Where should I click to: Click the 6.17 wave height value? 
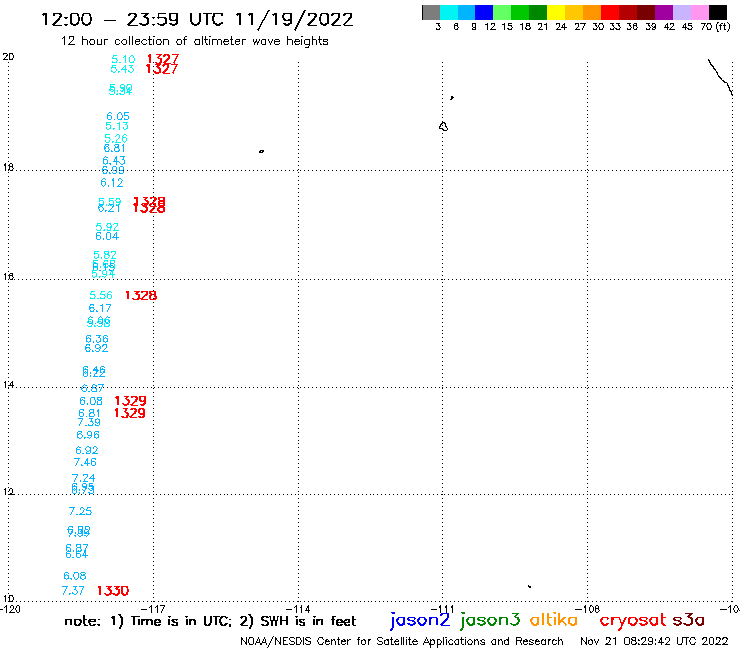click(100, 308)
